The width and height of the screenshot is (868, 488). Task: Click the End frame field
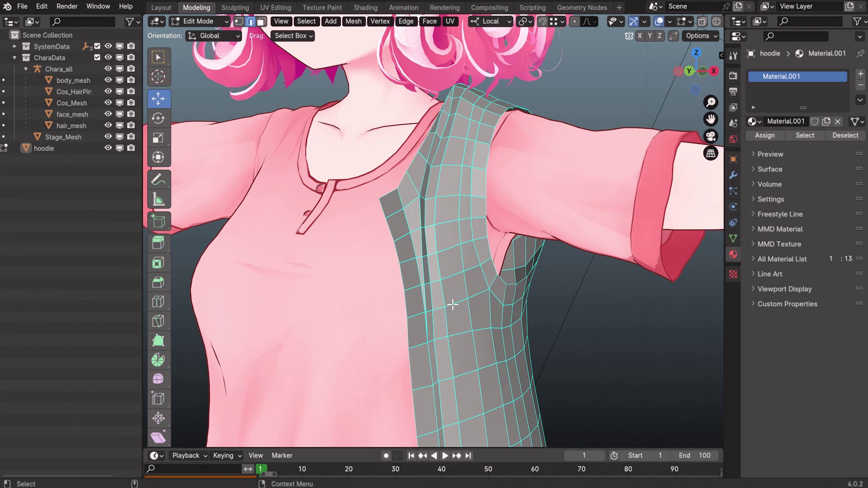pos(695,455)
